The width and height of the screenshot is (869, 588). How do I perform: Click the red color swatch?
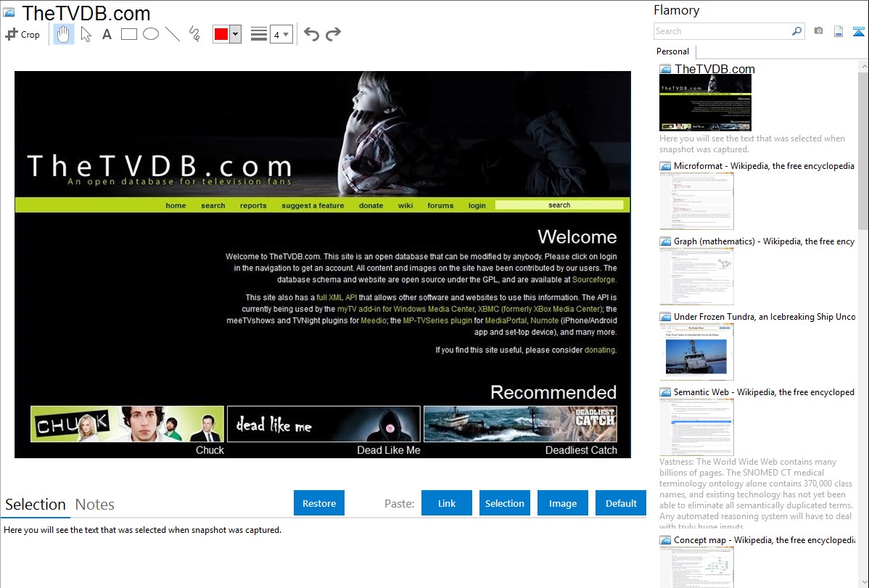(221, 34)
